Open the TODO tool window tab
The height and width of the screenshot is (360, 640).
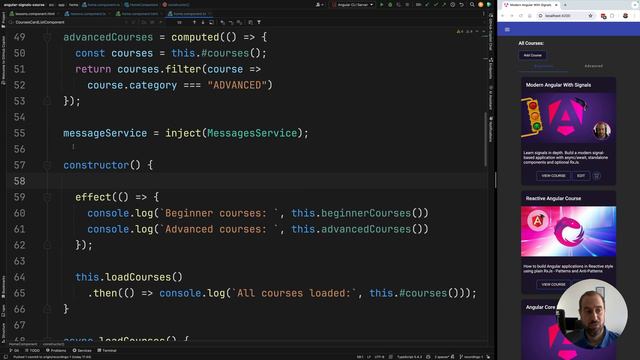point(33,350)
